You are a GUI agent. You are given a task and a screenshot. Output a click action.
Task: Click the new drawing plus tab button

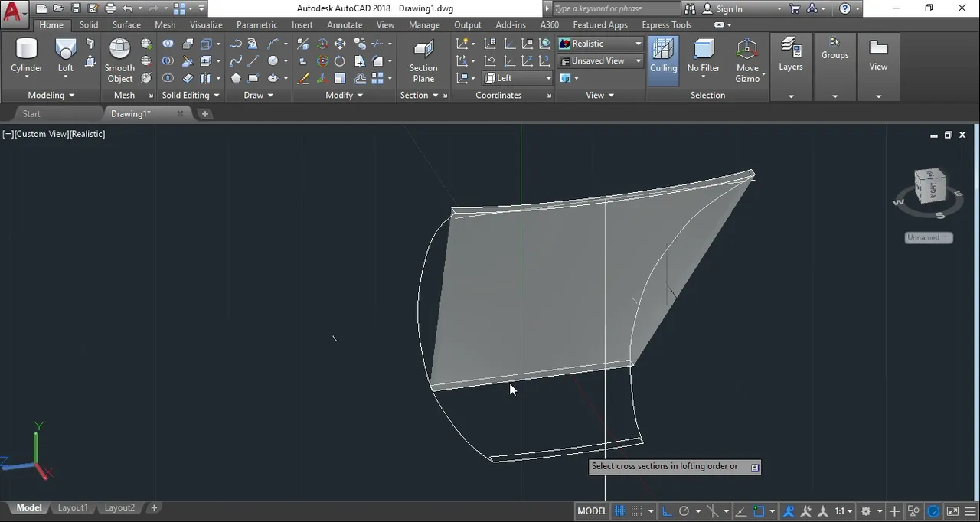coord(204,113)
